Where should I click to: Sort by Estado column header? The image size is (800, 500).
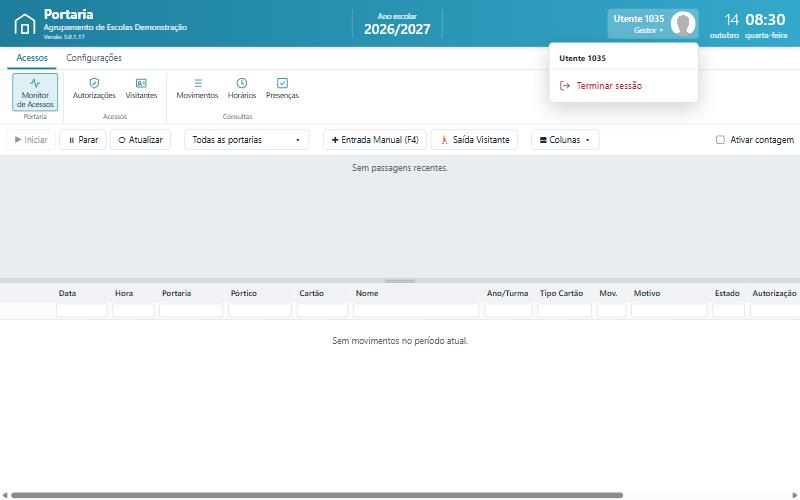727,293
